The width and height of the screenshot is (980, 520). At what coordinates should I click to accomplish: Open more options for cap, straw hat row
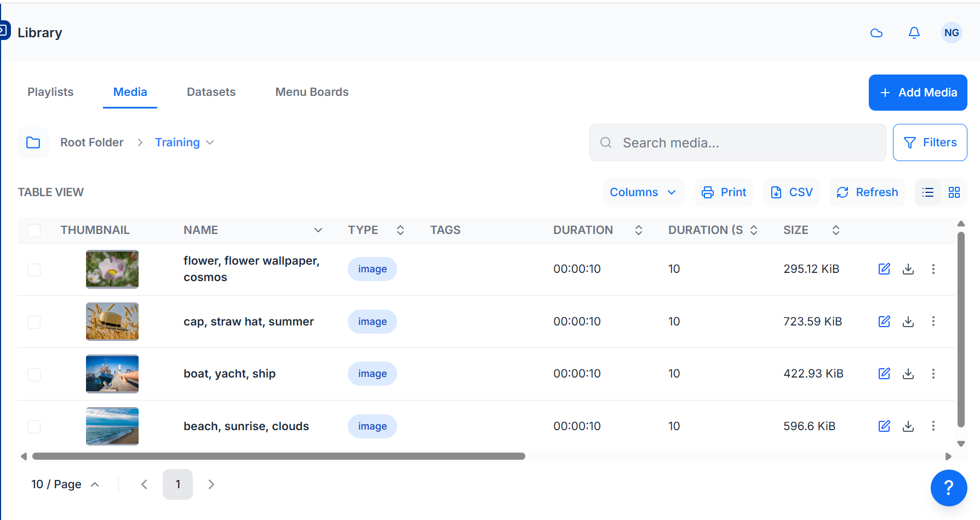(x=933, y=322)
